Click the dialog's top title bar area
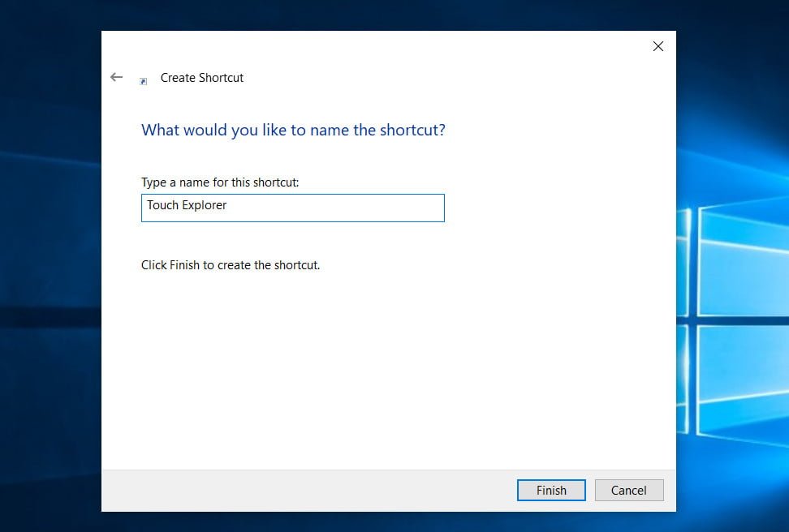 coord(390,45)
